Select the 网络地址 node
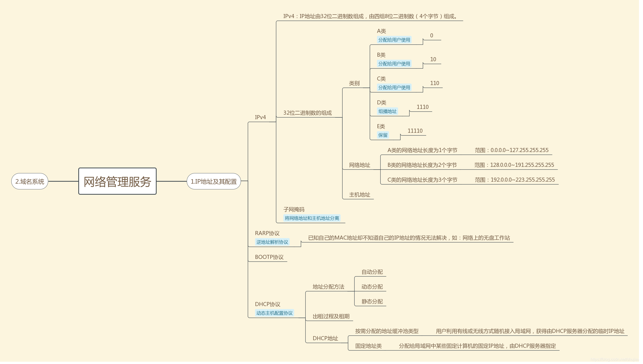This screenshot has height=364, width=643. [359, 165]
